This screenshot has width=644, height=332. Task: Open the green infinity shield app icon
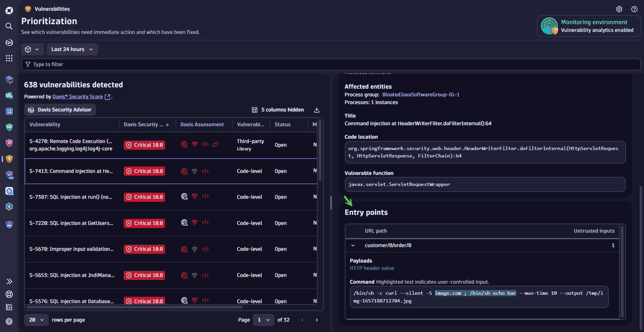pos(9,127)
